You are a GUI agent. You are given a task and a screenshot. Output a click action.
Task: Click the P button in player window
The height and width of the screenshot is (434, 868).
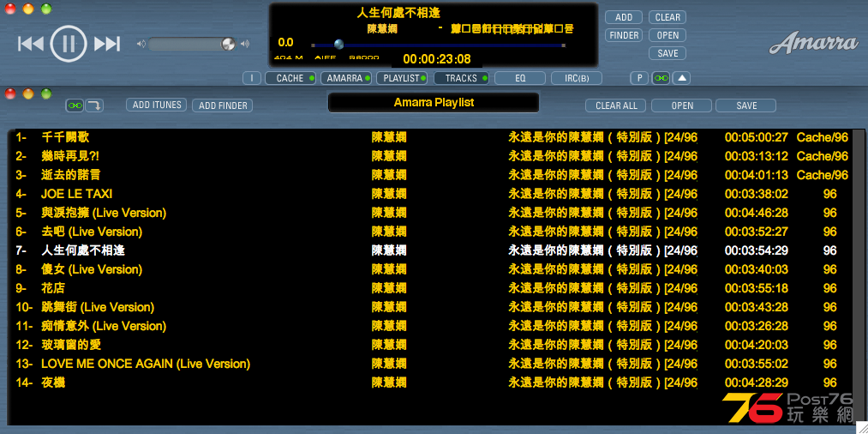[639, 78]
